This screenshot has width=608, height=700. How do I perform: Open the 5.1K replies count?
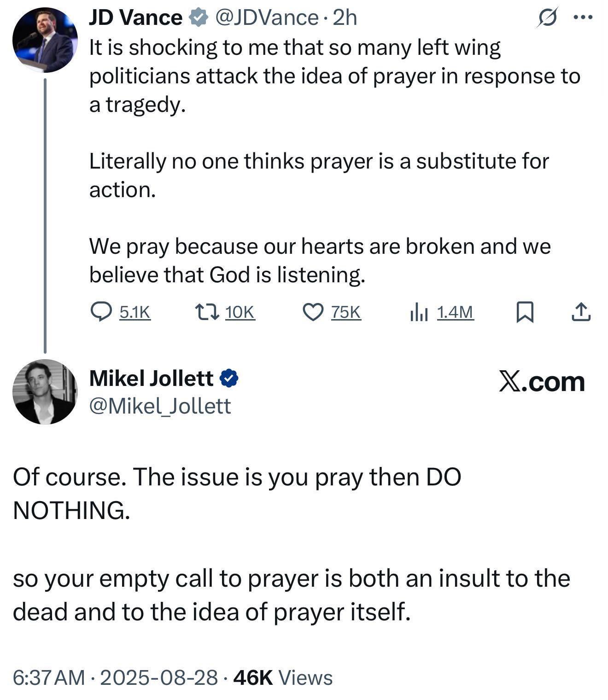[x=135, y=312]
